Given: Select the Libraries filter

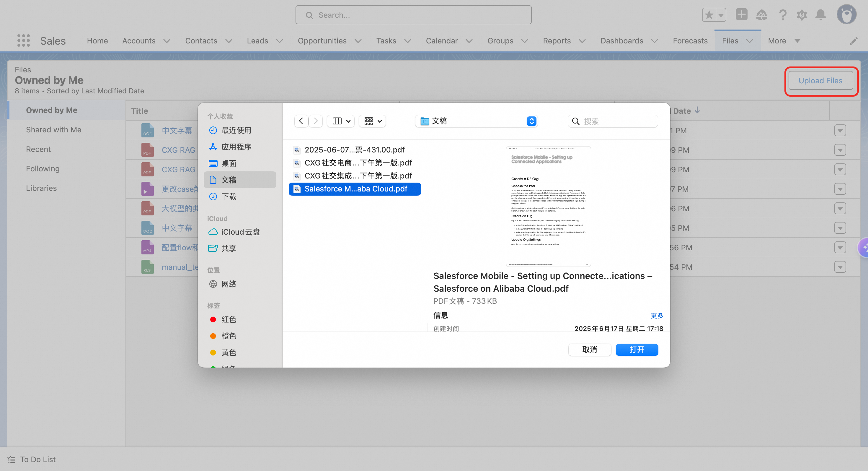Looking at the screenshot, I should coord(41,188).
